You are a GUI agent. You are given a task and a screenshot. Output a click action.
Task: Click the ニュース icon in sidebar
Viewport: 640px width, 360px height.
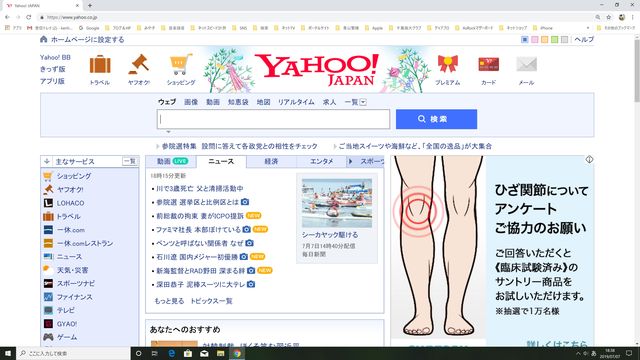pyautogui.click(x=48, y=256)
